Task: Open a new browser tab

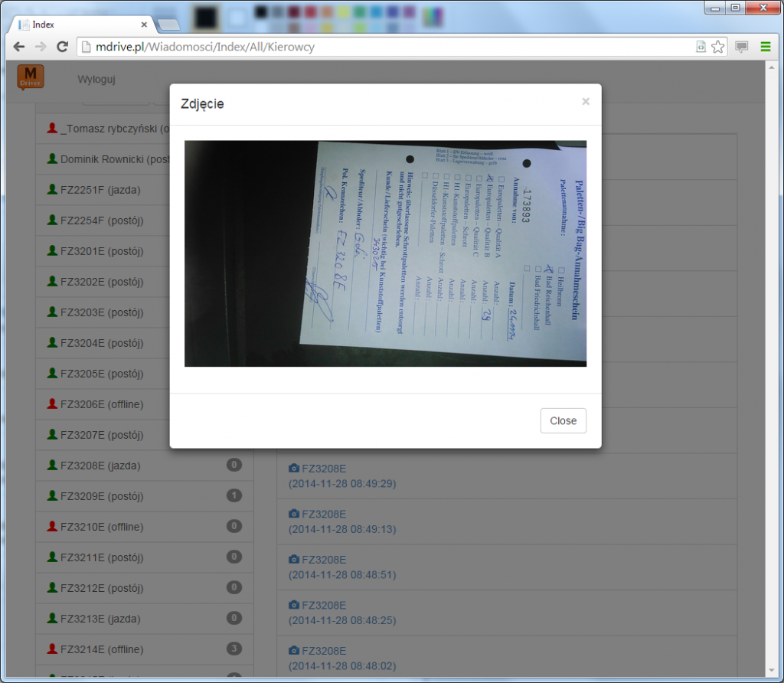Action: point(168,25)
